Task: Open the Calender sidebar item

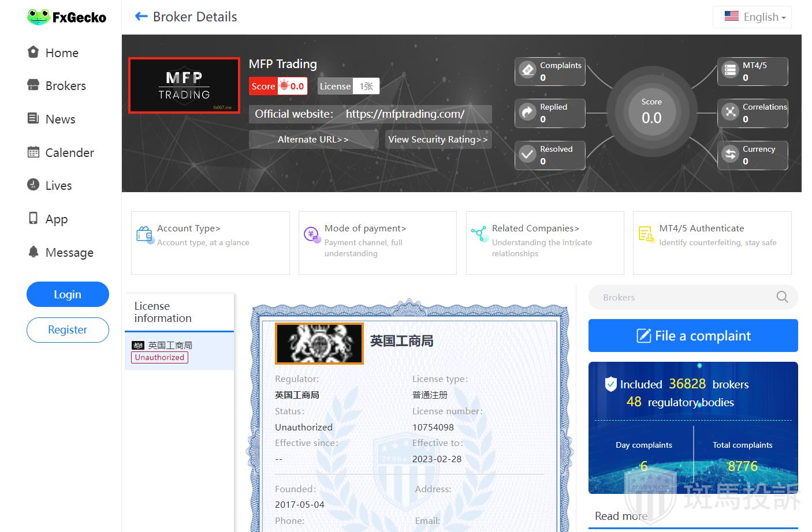Action: 69,153
